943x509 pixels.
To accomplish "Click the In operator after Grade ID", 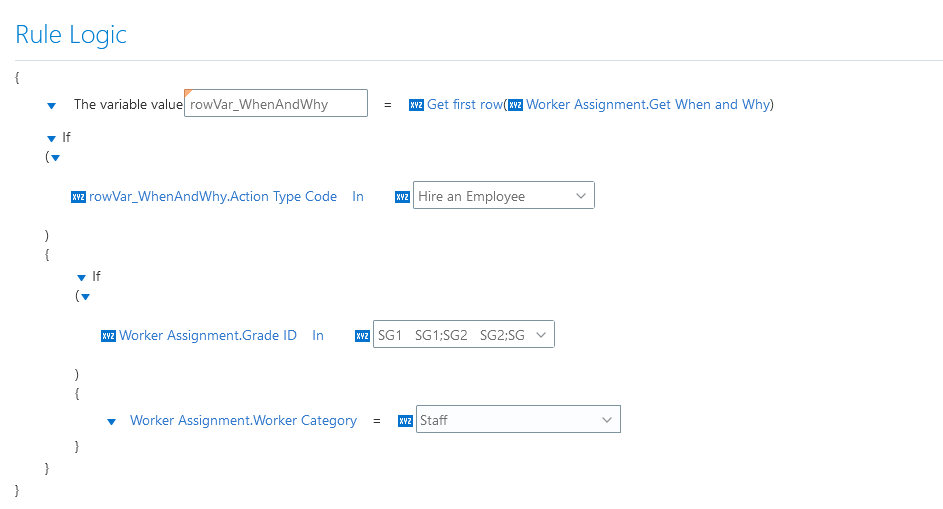I will pyautogui.click(x=318, y=336).
